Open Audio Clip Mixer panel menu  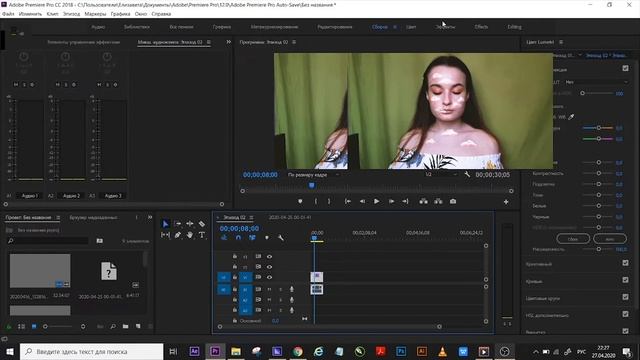(209, 42)
